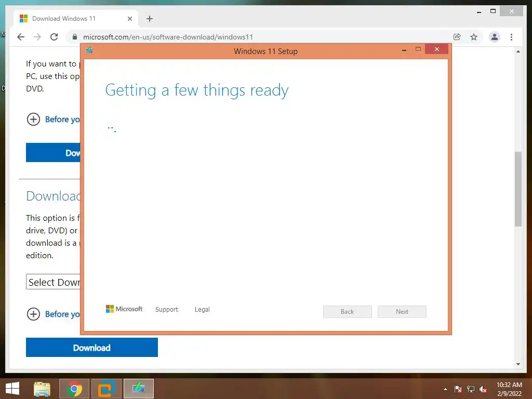Bookmark this page with the star icon
Screen dimensions: 532x399
pyautogui.click(x=474, y=37)
